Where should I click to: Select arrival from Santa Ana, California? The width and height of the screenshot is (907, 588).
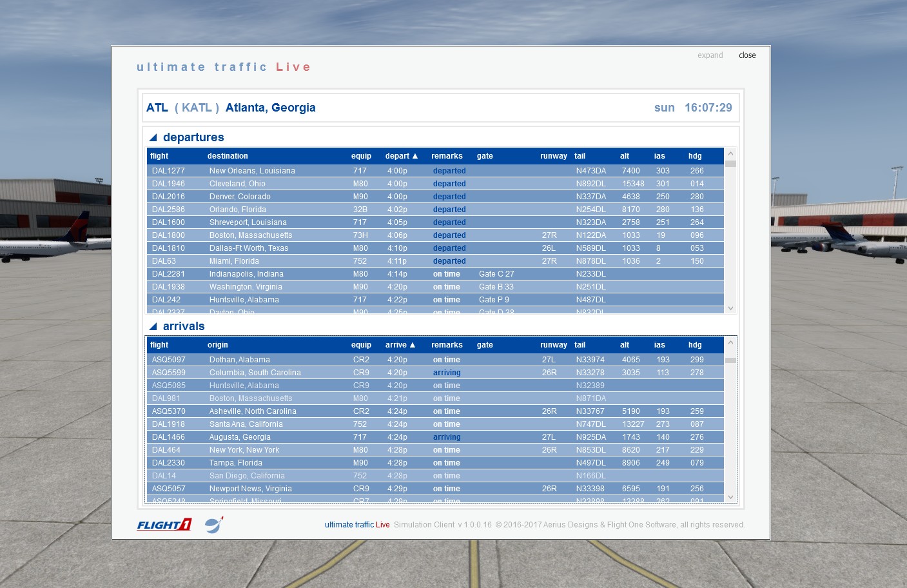[x=435, y=424]
